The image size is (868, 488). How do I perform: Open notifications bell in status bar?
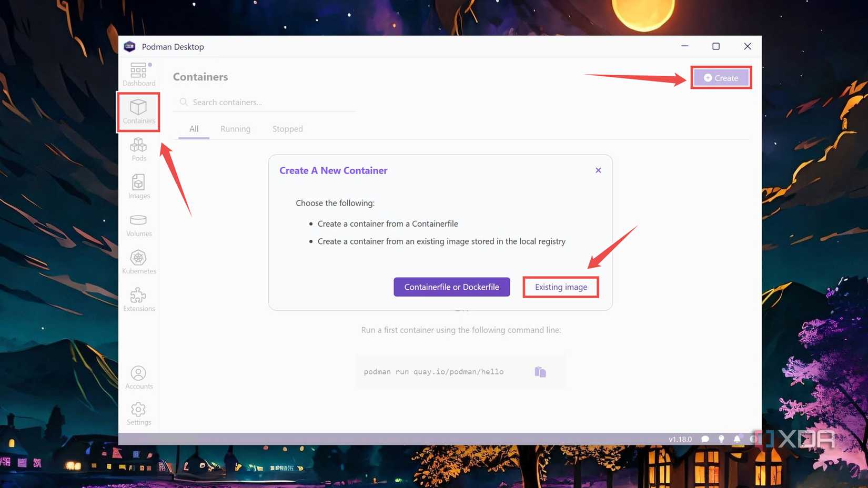pyautogui.click(x=737, y=439)
